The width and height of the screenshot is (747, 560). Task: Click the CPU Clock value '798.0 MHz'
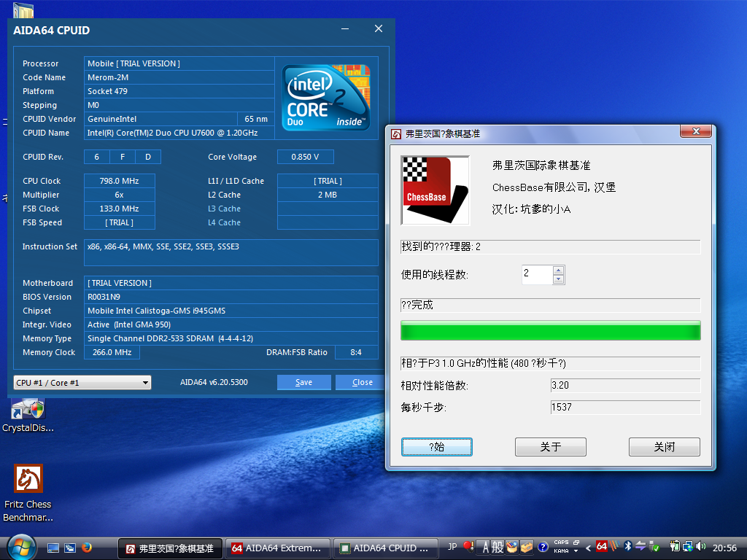(x=120, y=181)
